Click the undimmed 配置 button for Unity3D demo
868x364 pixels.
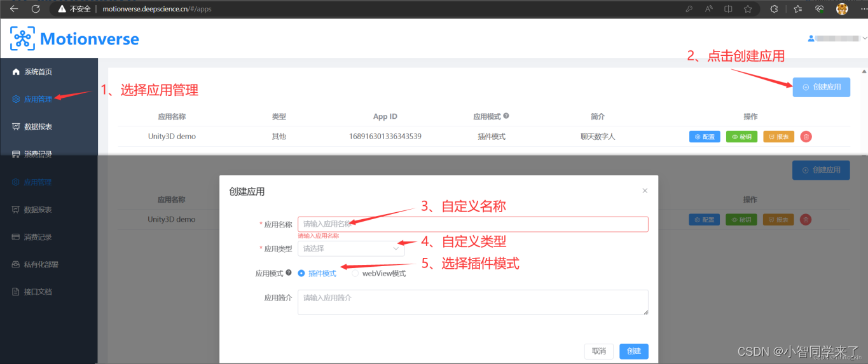[705, 137]
